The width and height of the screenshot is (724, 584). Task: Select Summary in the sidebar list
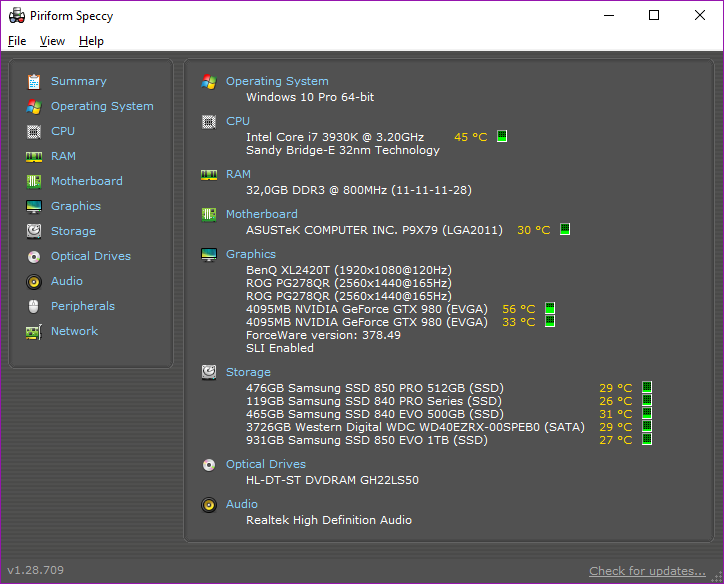pyautogui.click(x=78, y=81)
